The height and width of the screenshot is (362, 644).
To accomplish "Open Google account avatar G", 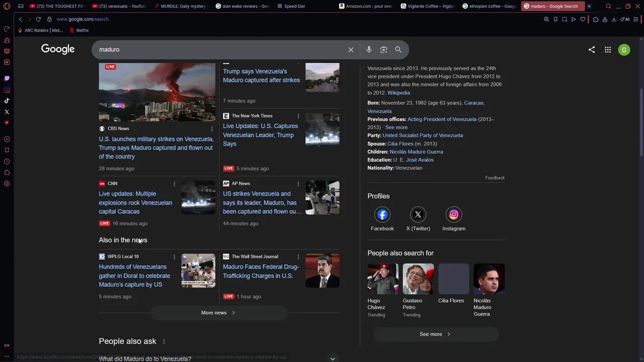I will pos(624,50).
